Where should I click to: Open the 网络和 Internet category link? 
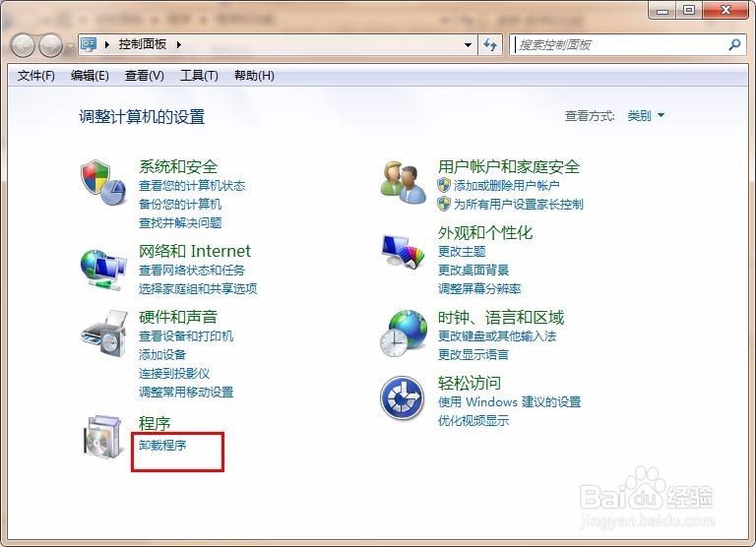coord(195,251)
